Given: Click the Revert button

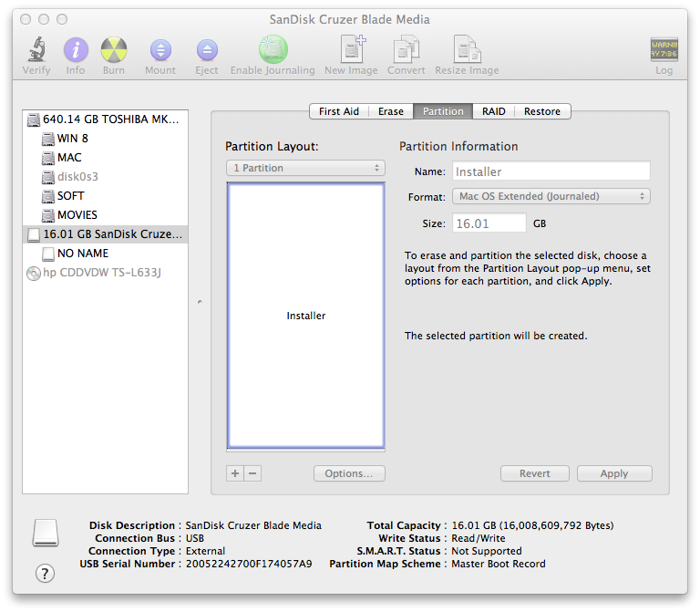Looking at the screenshot, I should pos(535,473).
